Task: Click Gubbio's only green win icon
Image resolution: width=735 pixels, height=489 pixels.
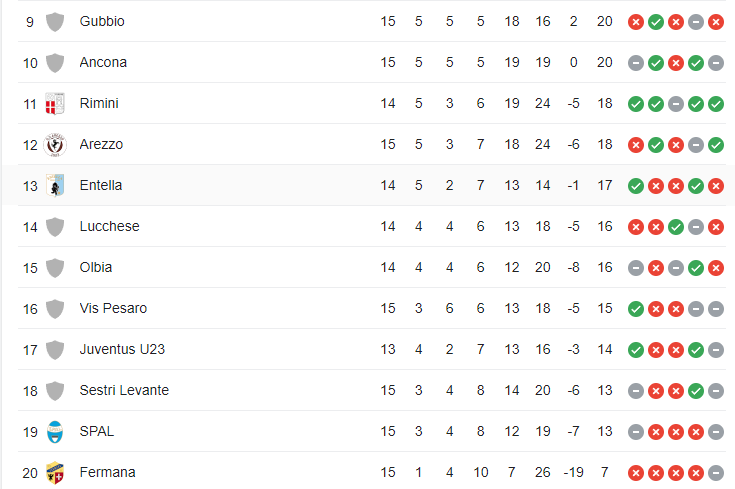Action: [x=656, y=21]
